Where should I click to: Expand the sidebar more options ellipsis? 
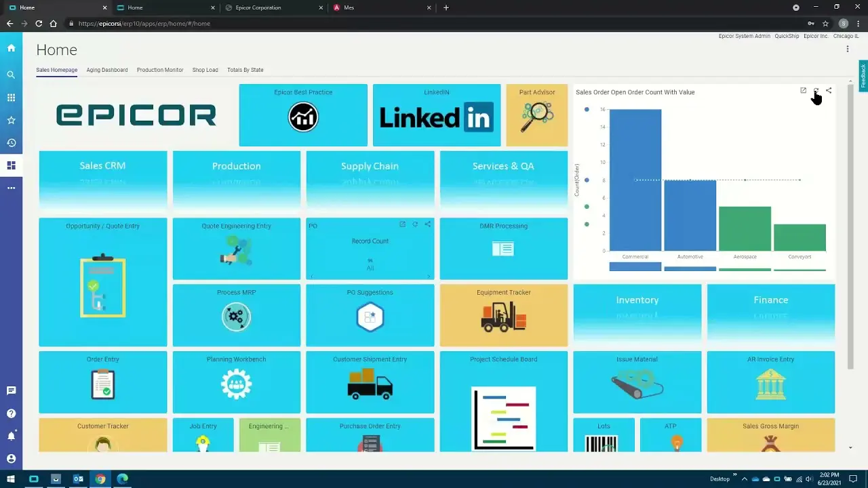coord(11,188)
